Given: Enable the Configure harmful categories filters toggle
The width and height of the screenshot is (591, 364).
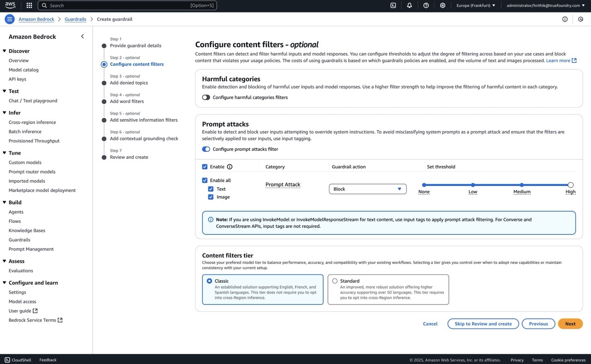Looking at the screenshot, I should [x=205, y=97].
